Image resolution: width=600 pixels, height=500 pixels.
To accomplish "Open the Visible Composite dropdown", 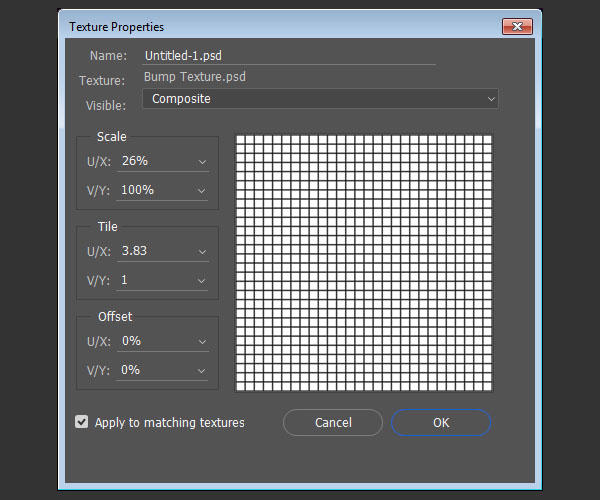I will point(320,99).
